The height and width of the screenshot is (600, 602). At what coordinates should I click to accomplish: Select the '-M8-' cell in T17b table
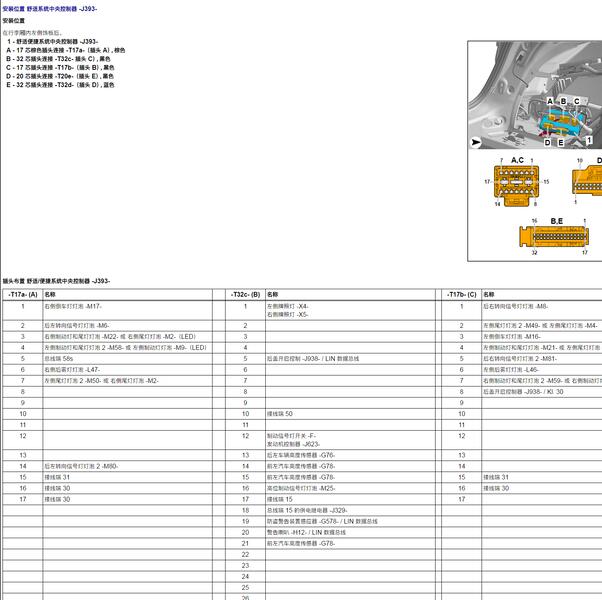pos(542,310)
